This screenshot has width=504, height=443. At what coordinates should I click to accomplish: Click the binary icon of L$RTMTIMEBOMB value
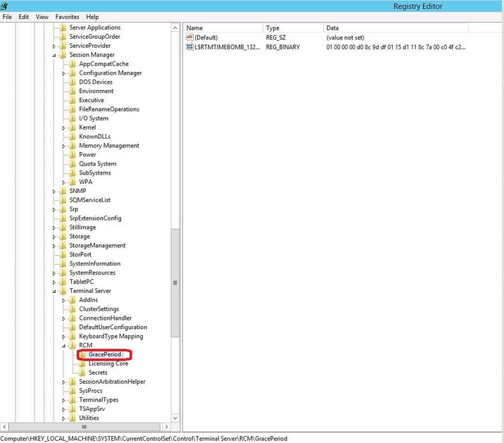189,47
